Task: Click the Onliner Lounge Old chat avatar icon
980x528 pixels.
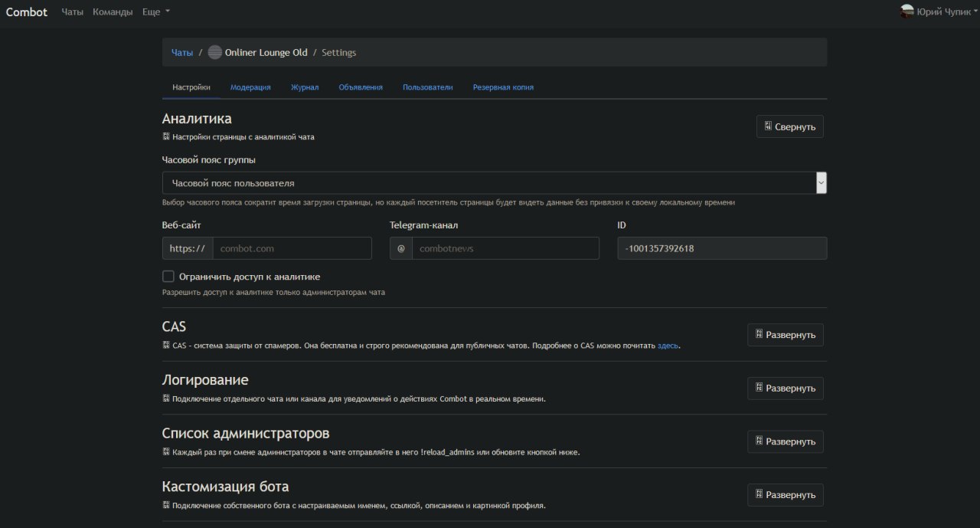Action: point(215,53)
